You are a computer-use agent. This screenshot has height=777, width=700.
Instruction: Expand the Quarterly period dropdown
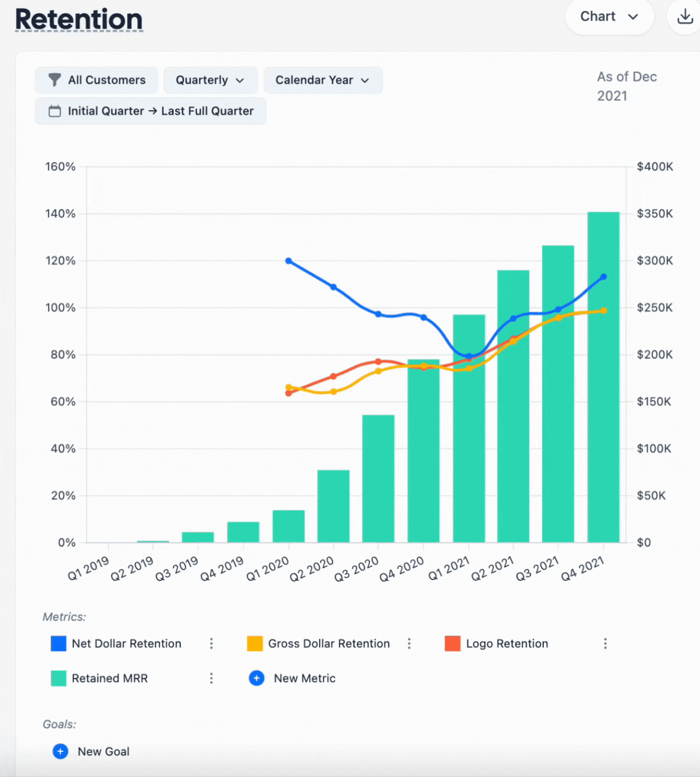(x=210, y=80)
